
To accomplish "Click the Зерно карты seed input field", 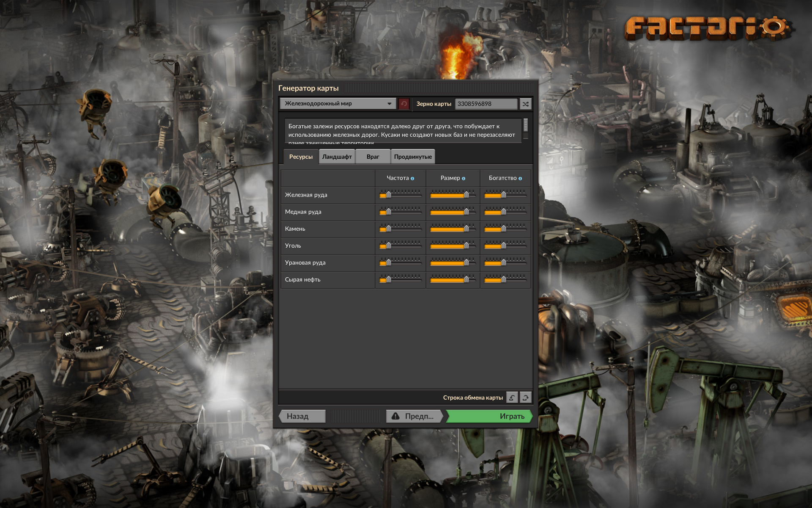I will [486, 104].
